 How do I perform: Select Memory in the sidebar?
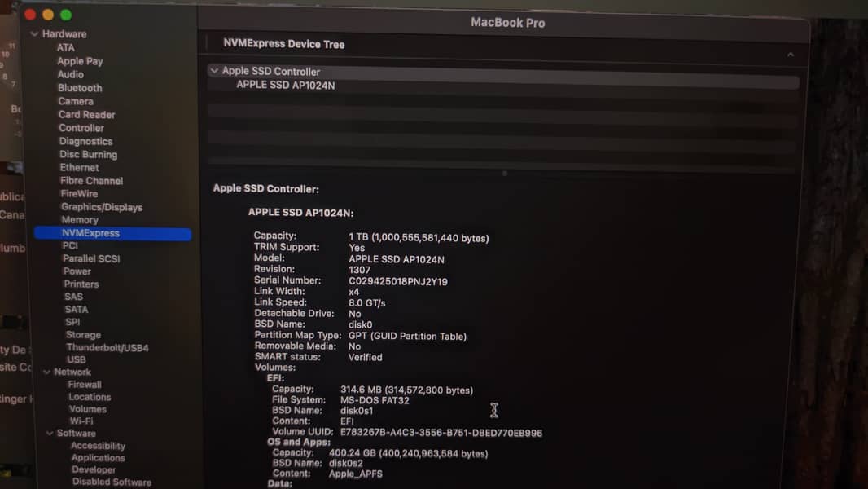point(80,220)
